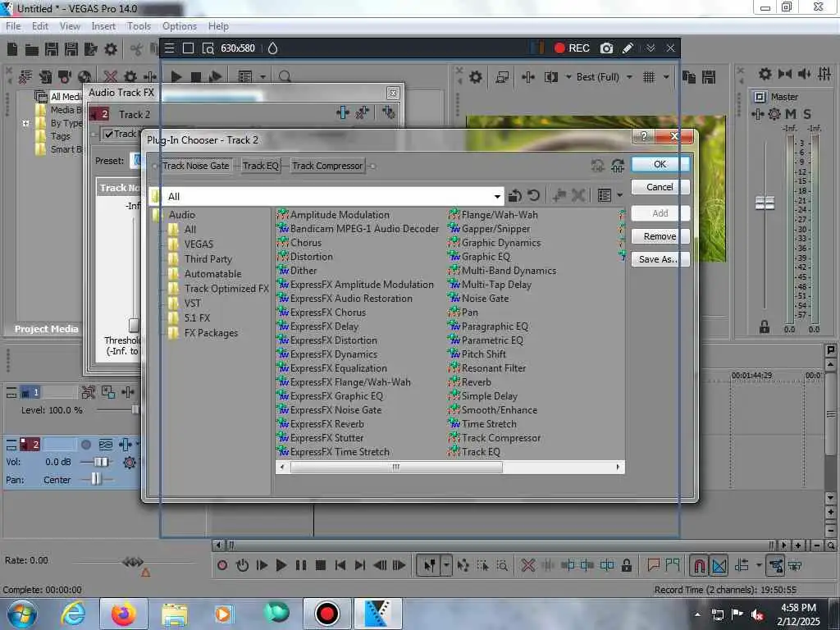This screenshot has width=840, height=630.
Task: Click the up-one-level folder icon in Plug-In Chooser
Action: click(515, 195)
